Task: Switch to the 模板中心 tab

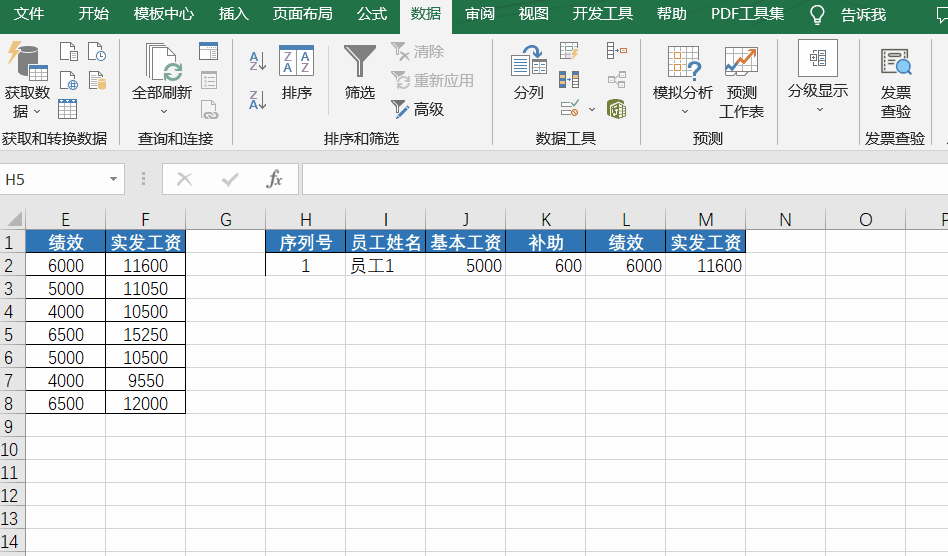Action: pyautogui.click(x=164, y=14)
